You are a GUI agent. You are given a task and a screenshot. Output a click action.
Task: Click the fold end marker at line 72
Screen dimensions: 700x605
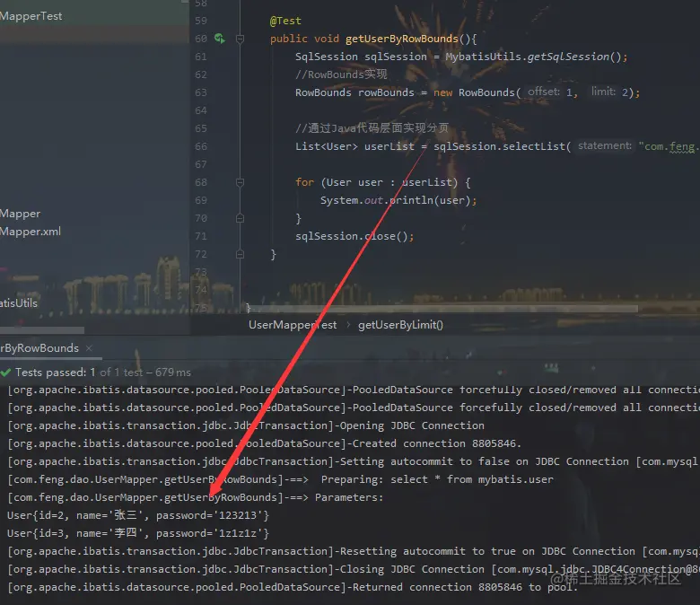tap(240, 254)
